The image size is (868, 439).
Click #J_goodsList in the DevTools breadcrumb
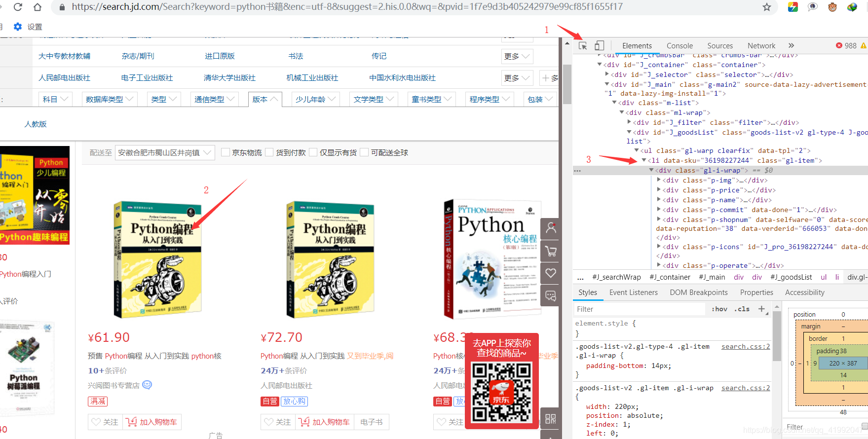pos(791,277)
